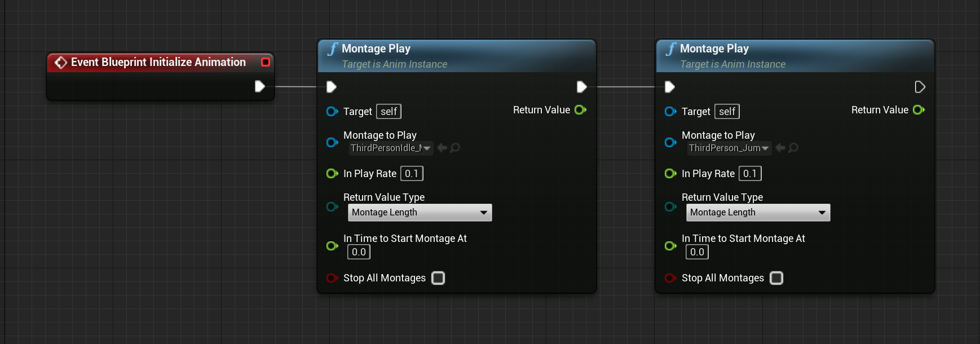The width and height of the screenshot is (980, 344).
Task: Click the Return Value Type pin on second node
Action: click(x=670, y=207)
